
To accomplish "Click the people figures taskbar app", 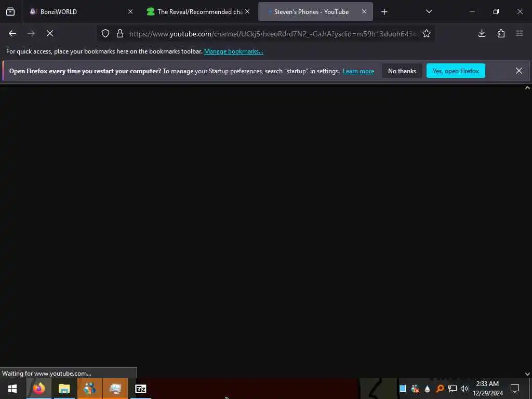I will [x=89, y=389].
